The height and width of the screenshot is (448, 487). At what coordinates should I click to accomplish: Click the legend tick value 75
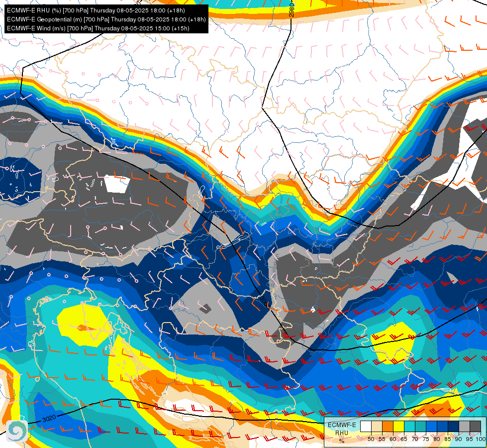click(426, 440)
